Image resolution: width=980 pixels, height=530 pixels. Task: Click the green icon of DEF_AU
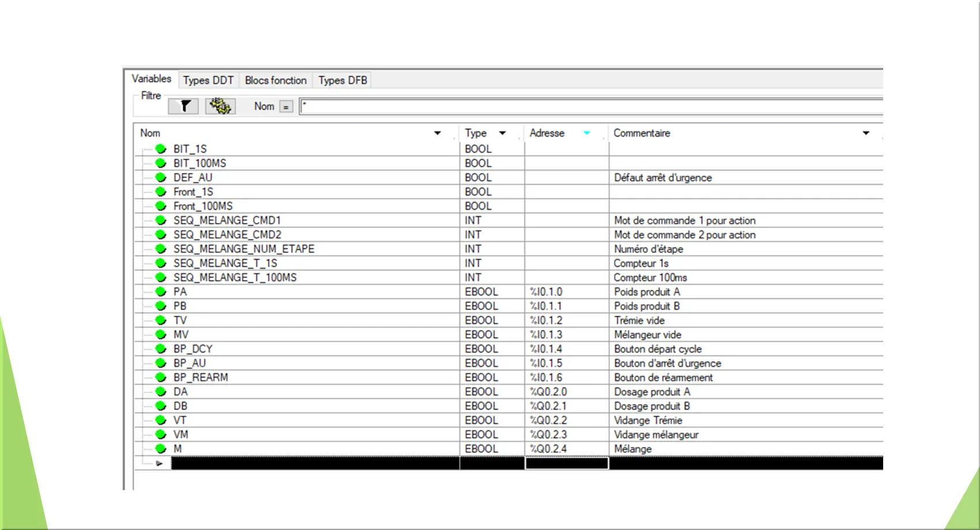click(161, 177)
